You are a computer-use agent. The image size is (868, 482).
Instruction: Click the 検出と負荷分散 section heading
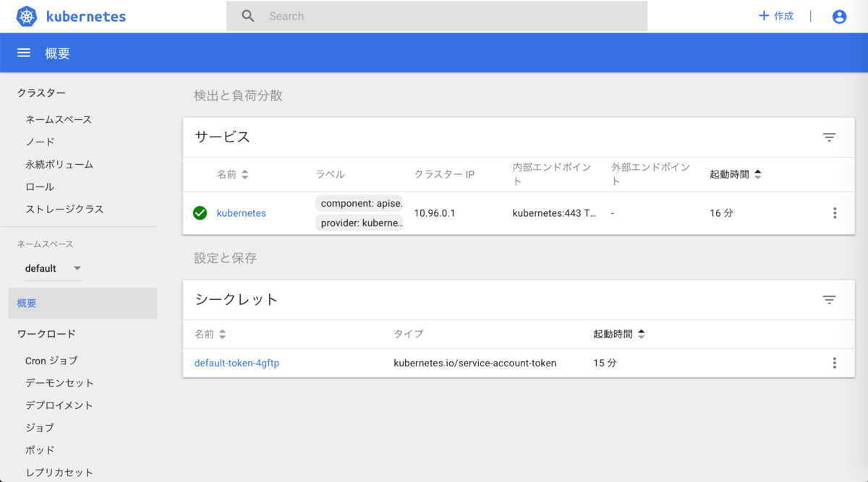[239, 95]
